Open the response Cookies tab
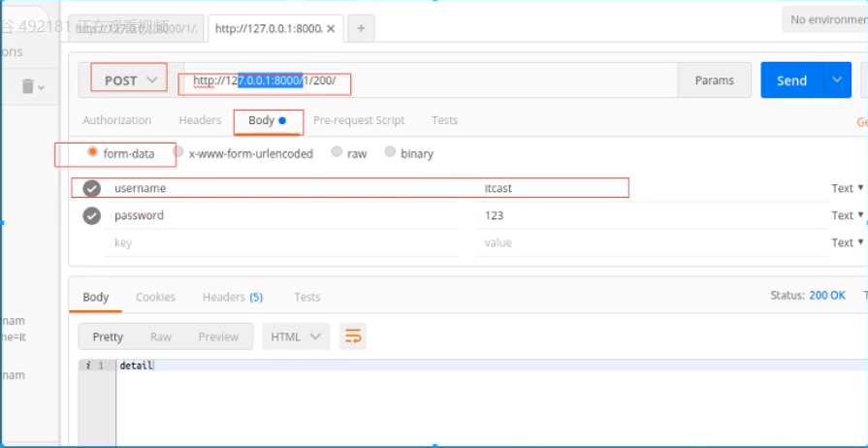 155,297
